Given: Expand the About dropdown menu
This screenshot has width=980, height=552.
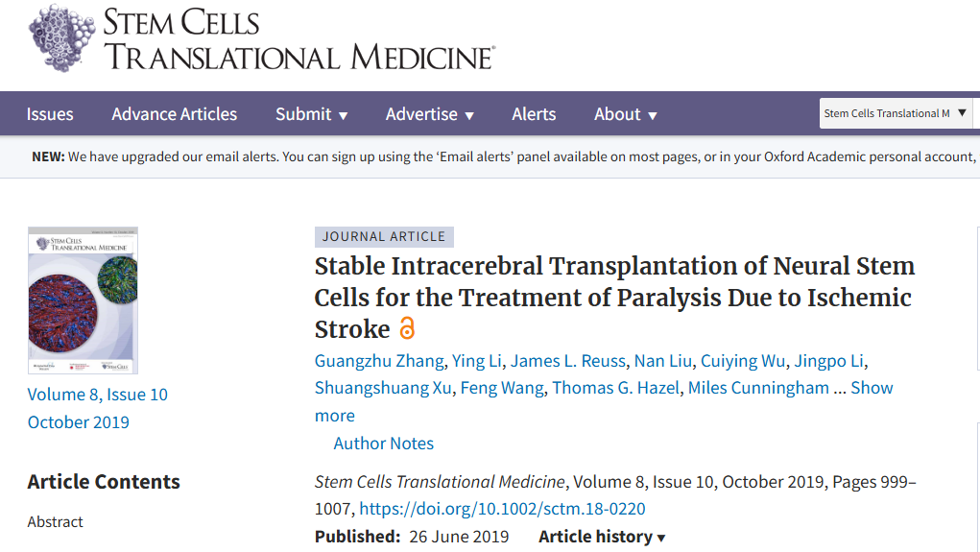Looking at the screenshot, I should pyautogui.click(x=625, y=114).
